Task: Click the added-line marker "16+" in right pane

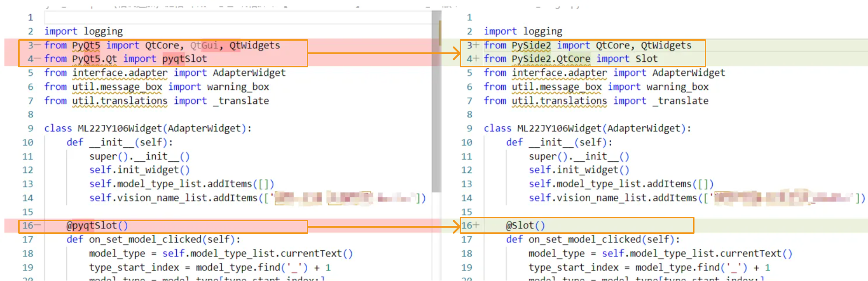Action: tap(470, 226)
